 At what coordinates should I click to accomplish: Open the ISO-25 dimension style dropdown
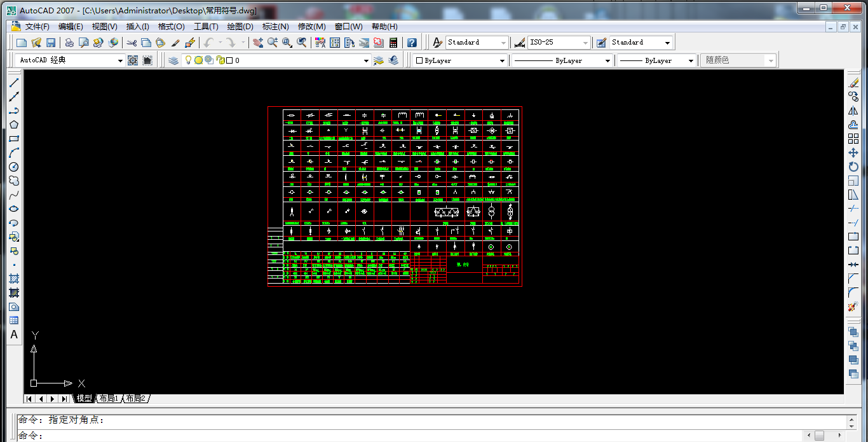click(585, 43)
